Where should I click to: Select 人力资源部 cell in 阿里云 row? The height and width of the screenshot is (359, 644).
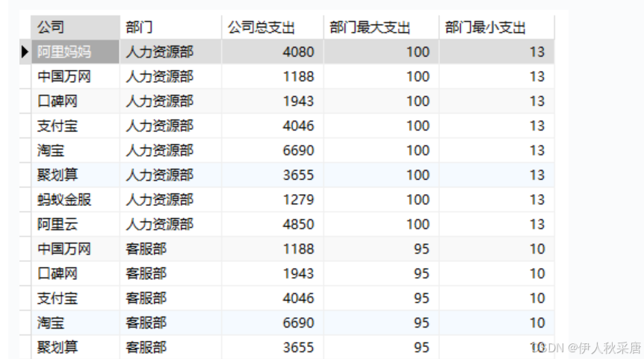click(x=170, y=225)
